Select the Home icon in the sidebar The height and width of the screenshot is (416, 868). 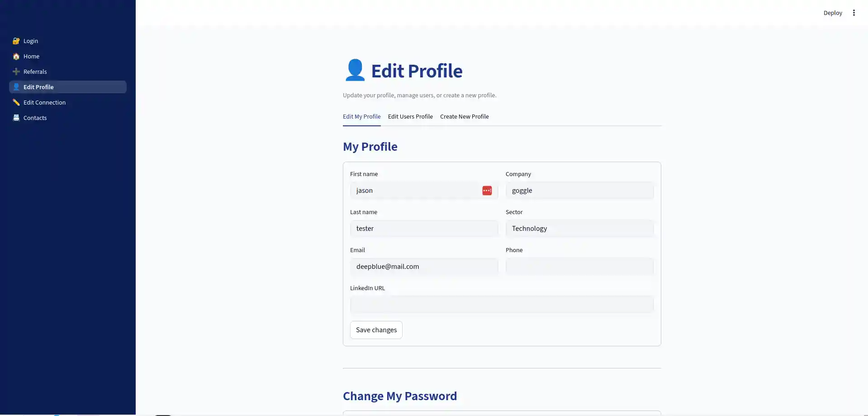coord(16,56)
